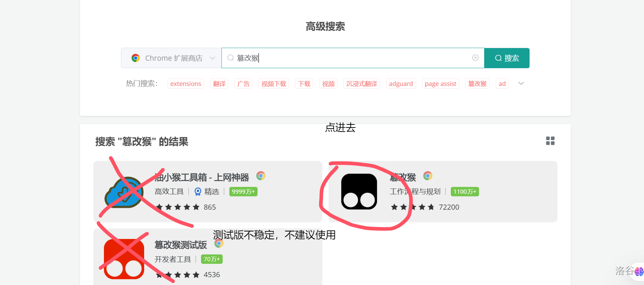Select the extensions hot search tag

186,84
